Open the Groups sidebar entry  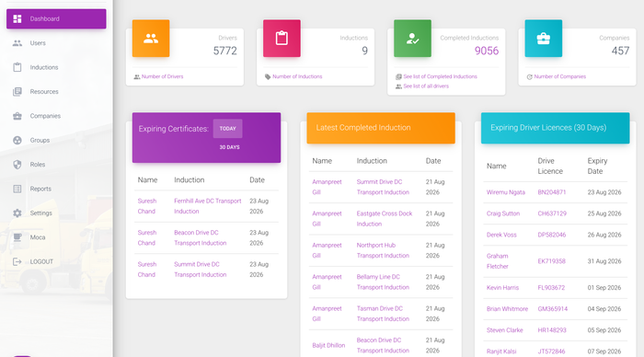(x=56, y=140)
